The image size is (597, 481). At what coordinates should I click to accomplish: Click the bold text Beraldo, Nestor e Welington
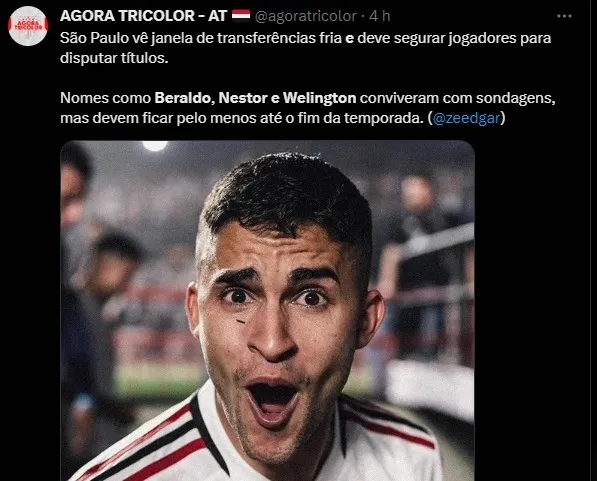pyautogui.click(x=255, y=98)
